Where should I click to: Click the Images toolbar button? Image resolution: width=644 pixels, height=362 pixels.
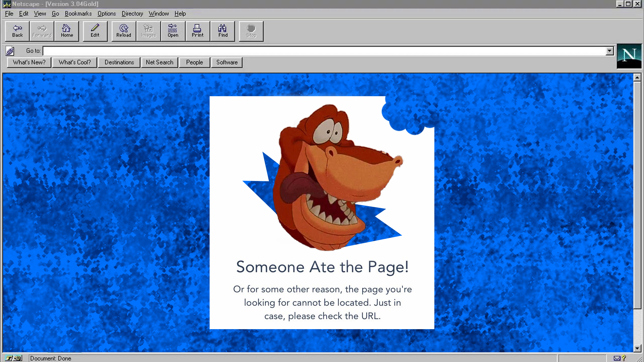(149, 31)
